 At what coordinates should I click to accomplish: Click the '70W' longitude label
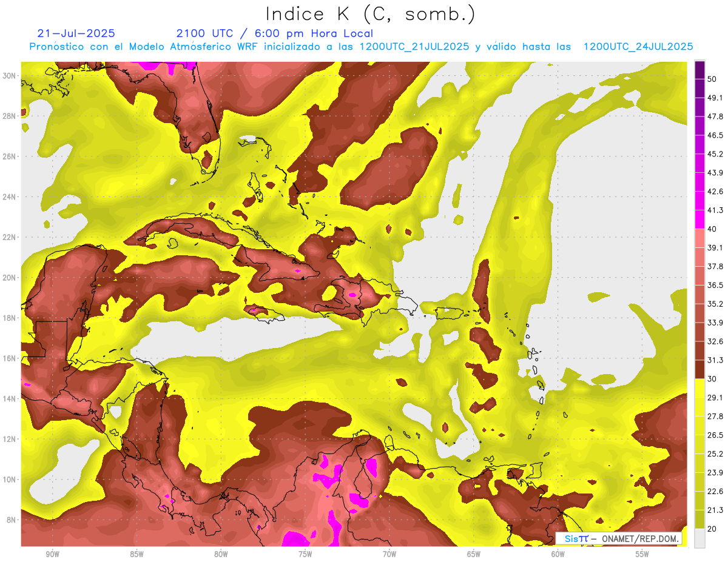[389, 554]
